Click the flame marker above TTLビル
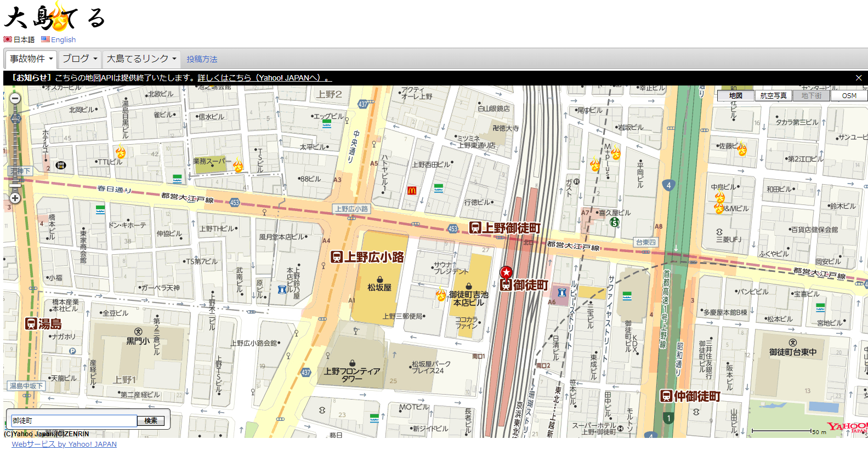 (121, 152)
